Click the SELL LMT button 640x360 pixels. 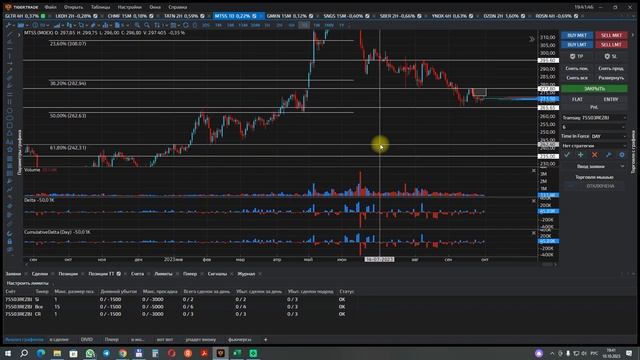611,44
